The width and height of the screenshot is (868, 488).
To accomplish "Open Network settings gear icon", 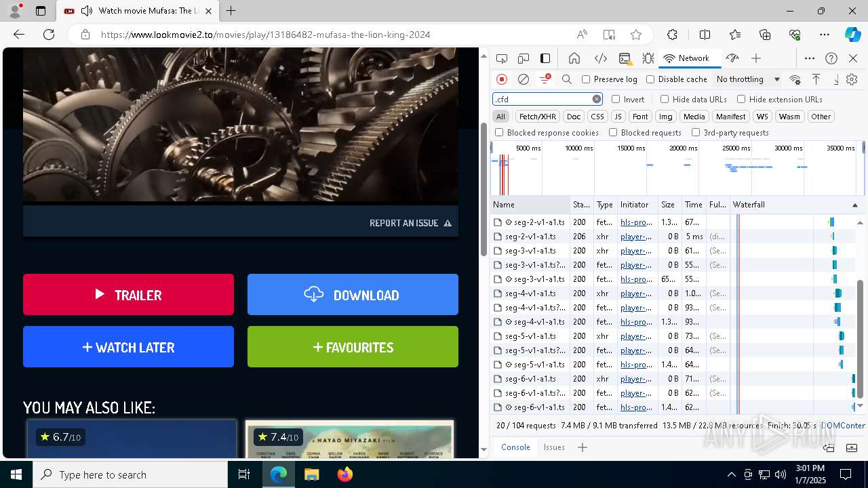I will point(852,79).
